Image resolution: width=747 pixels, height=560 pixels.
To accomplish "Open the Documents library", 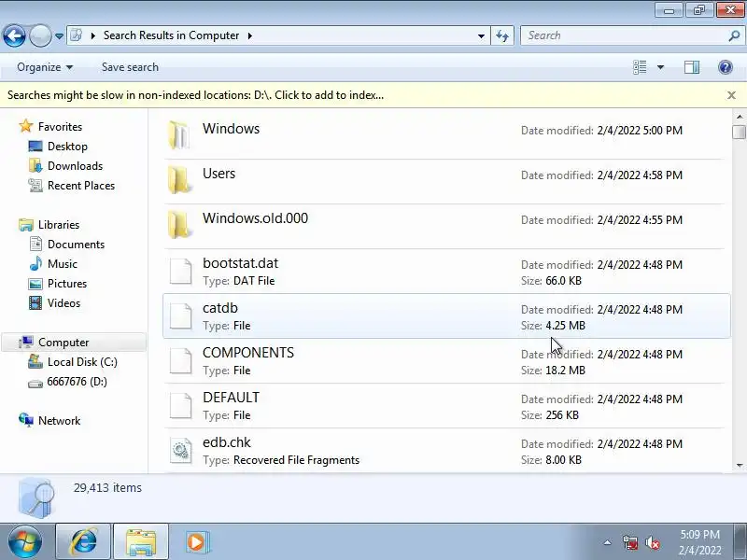I will [76, 245].
